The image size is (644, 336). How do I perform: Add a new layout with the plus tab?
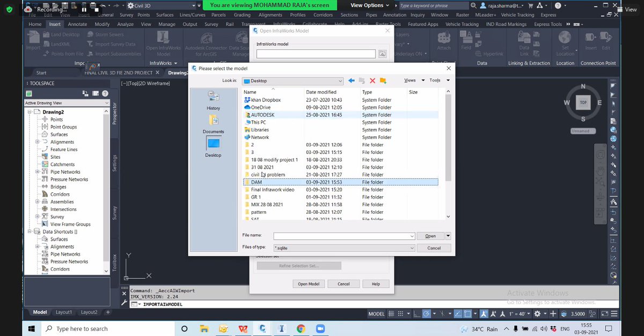(x=108, y=312)
